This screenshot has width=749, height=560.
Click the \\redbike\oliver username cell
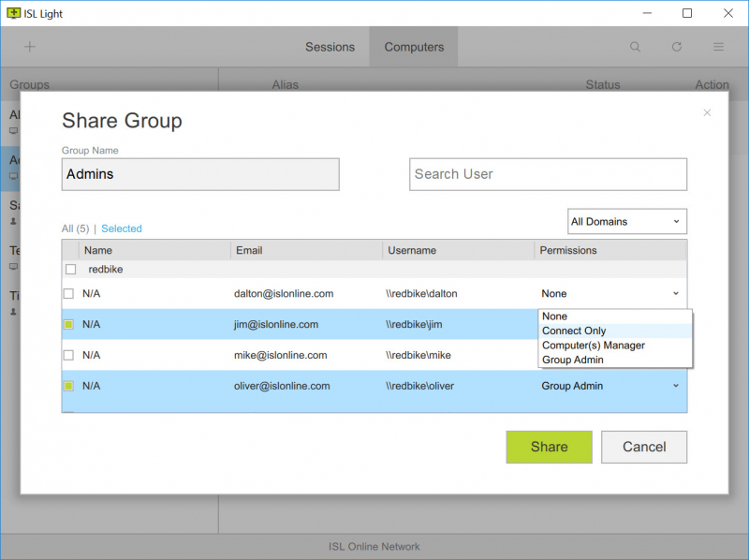click(419, 386)
